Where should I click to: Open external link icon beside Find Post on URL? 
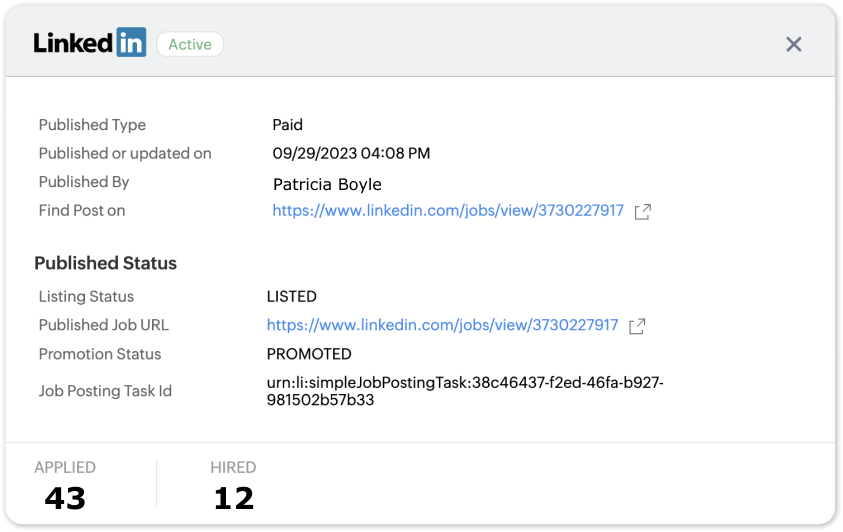643,212
